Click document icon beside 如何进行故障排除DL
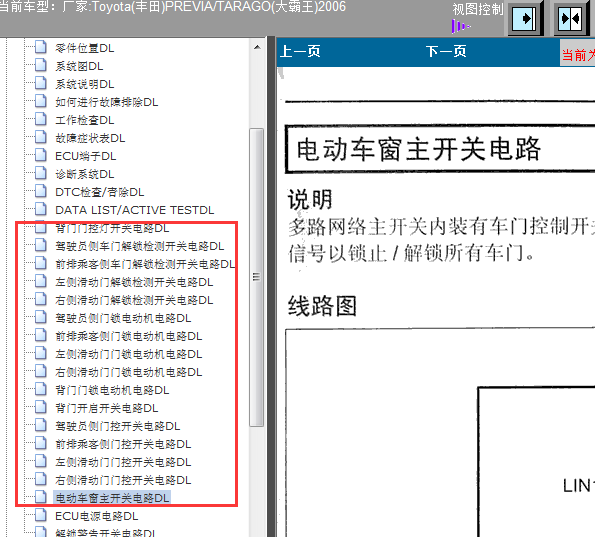This screenshot has height=537, width=595. click(41, 101)
